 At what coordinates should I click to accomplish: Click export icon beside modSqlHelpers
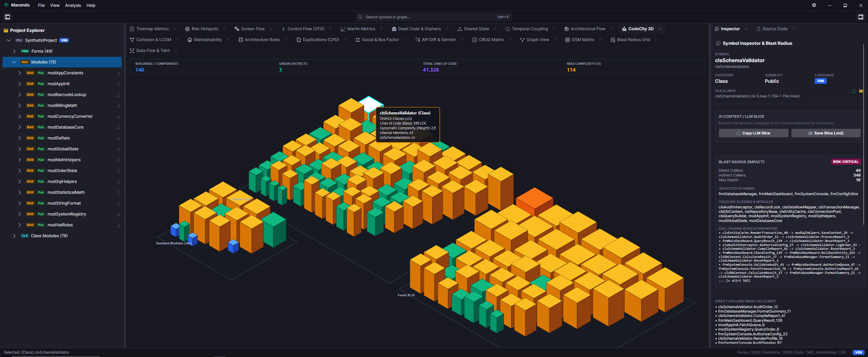(119, 182)
